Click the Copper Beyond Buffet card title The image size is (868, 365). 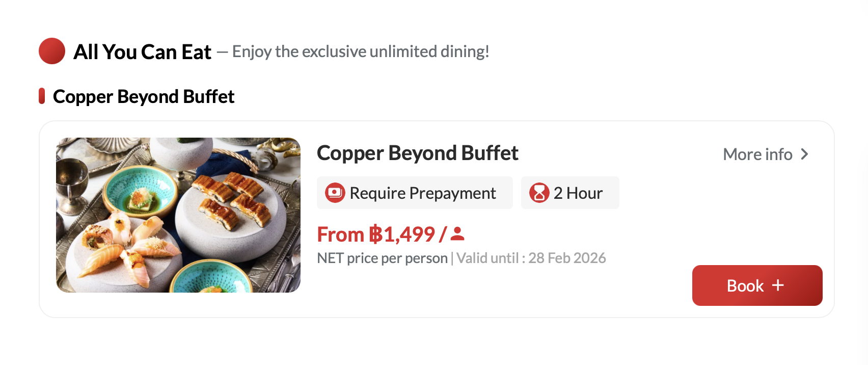tap(417, 153)
